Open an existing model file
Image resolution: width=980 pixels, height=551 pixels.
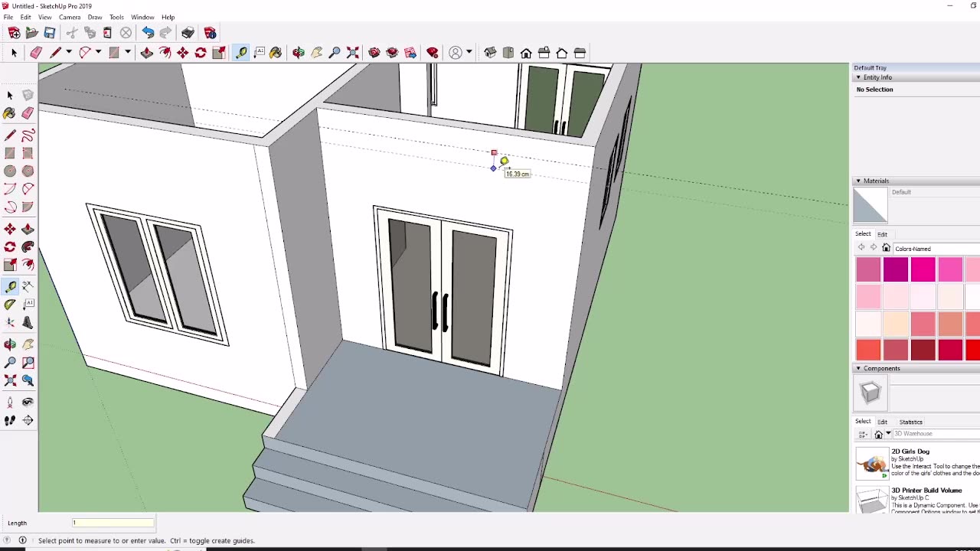(x=31, y=33)
